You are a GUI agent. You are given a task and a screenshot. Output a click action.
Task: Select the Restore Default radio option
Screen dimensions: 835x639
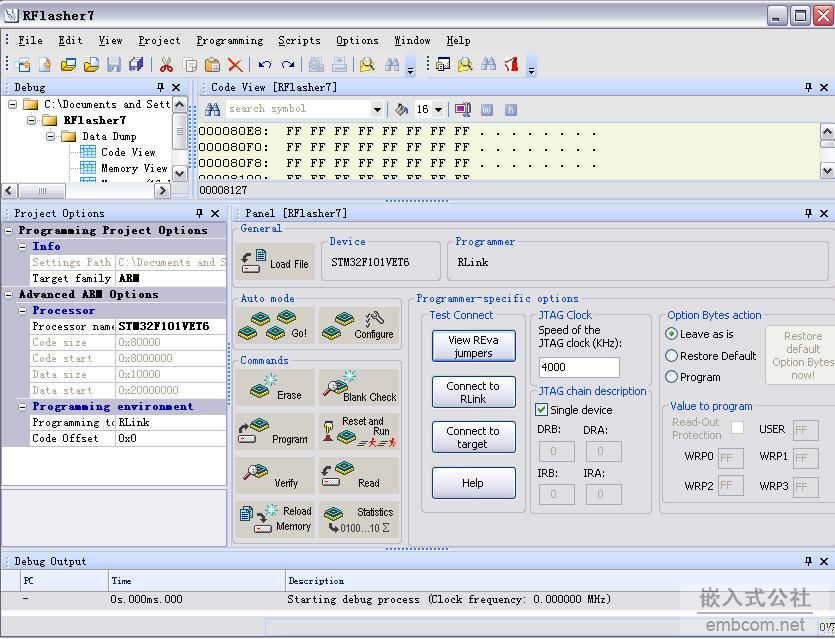(x=672, y=356)
